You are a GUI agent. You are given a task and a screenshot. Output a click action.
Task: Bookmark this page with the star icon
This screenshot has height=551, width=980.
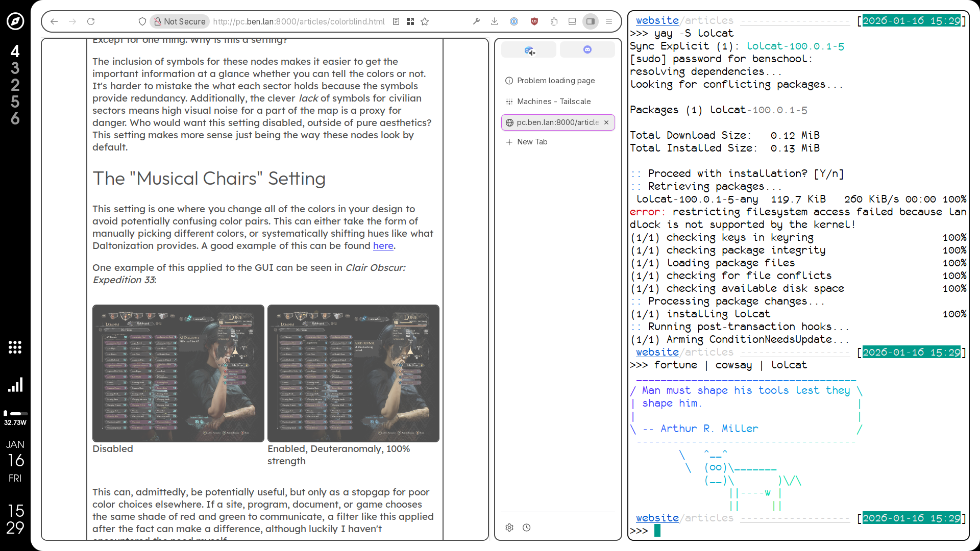click(425, 21)
